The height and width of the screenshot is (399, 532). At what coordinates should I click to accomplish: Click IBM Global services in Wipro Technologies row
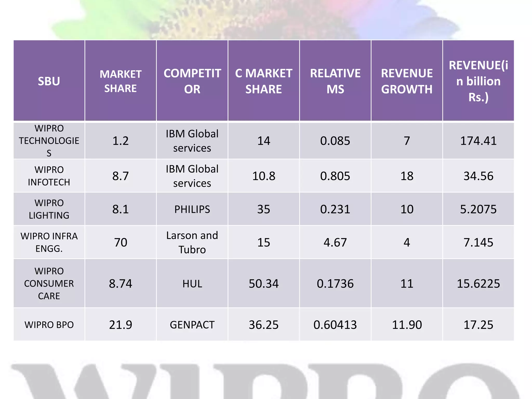[192, 141]
